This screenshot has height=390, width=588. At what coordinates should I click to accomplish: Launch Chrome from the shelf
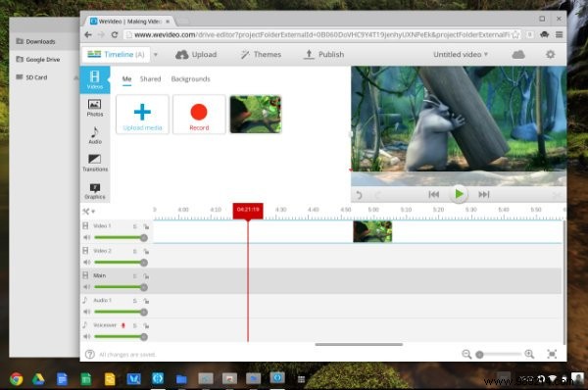coord(16,379)
